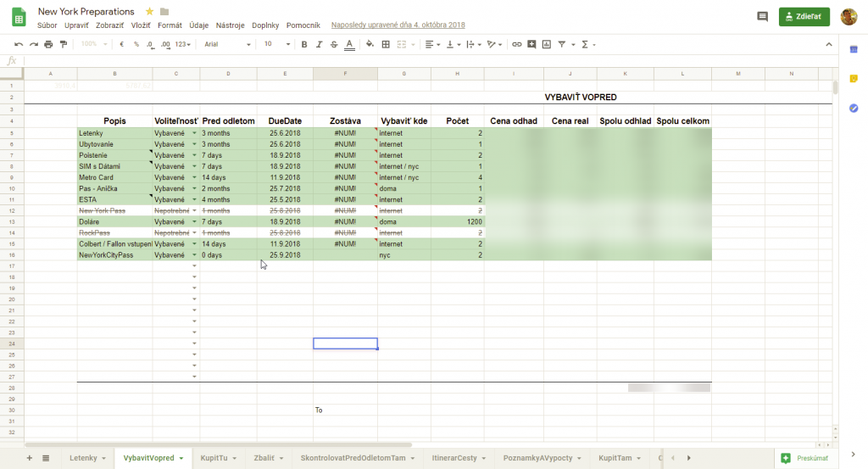Open the fill color picker
Screen dimensions: 868x469
tap(370, 44)
